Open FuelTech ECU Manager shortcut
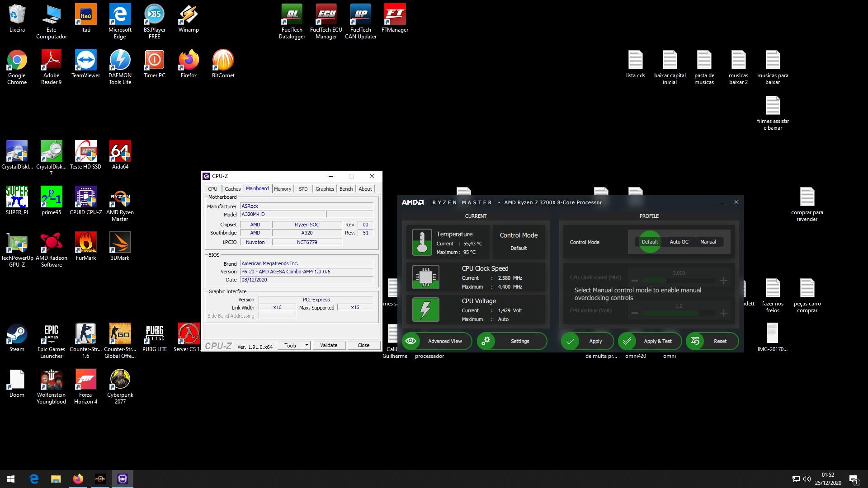 326,21
